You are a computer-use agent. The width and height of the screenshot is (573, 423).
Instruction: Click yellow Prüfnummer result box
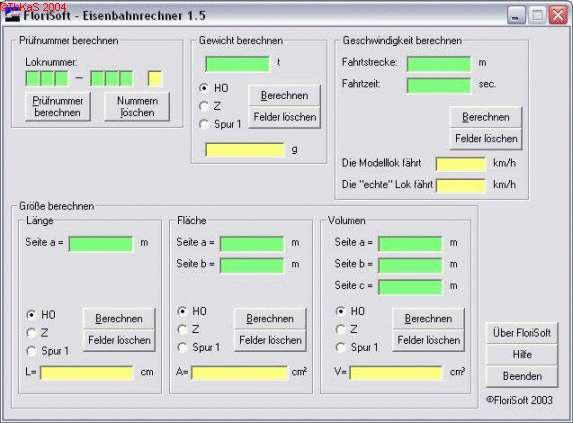pos(155,79)
